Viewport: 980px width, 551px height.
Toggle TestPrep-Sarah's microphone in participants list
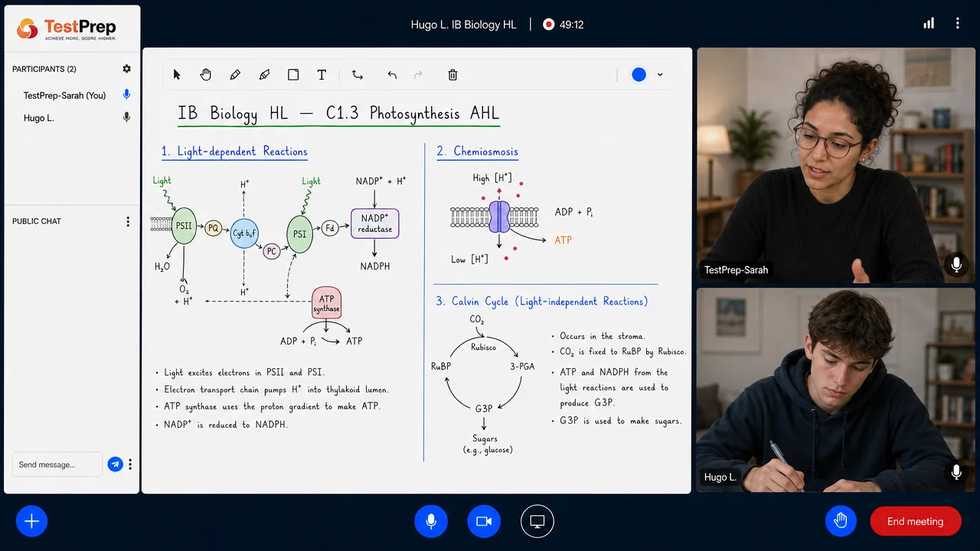pos(127,95)
